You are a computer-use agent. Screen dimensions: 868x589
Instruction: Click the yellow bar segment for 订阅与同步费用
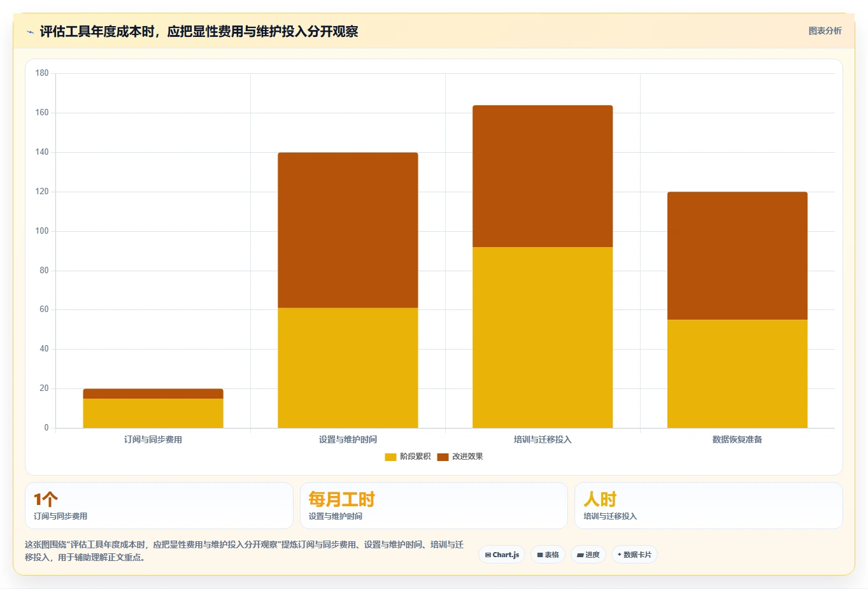pyautogui.click(x=153, y=413)
